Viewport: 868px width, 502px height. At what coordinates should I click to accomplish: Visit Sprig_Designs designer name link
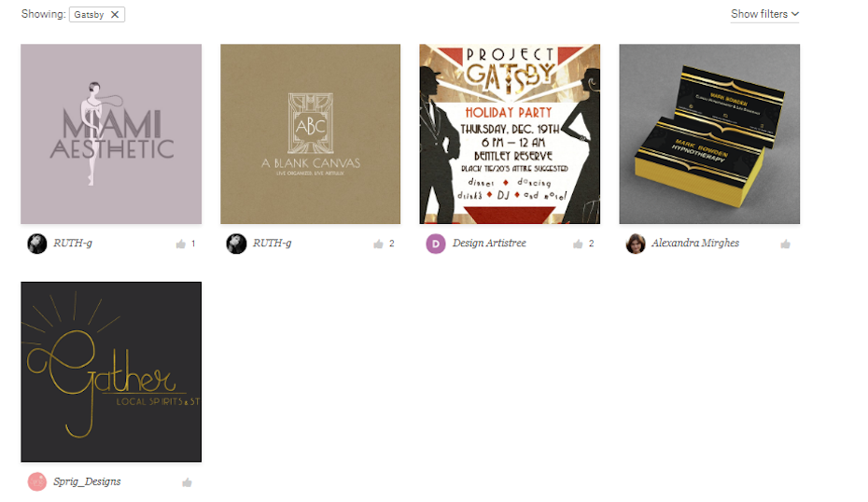pos(87,481)
